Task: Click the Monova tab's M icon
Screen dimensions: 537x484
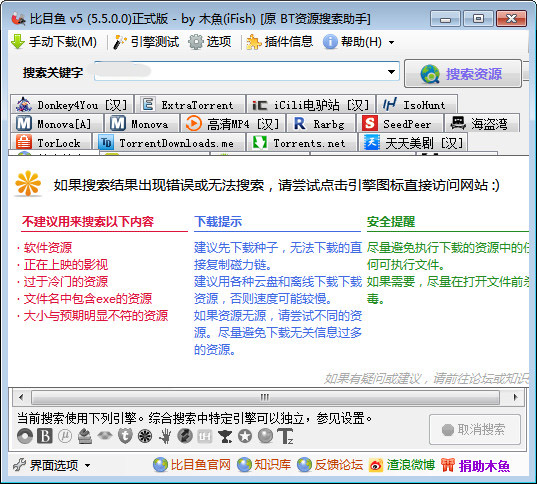Action: point(118,123)
